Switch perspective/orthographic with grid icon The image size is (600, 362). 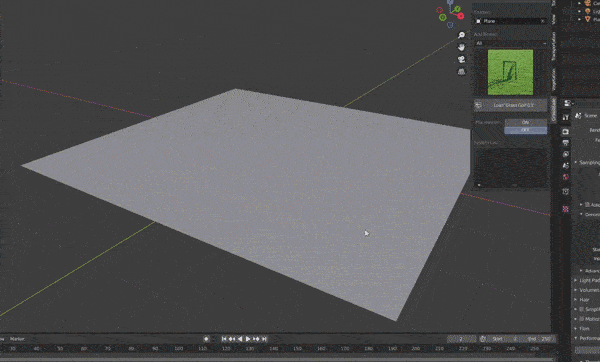click(x=461, y=72)
